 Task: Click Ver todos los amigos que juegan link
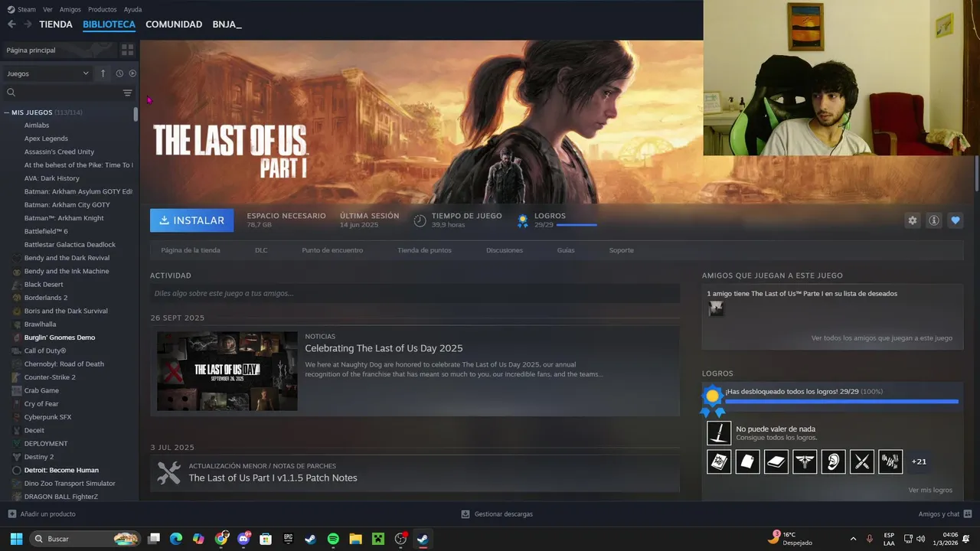coord(882,337)
